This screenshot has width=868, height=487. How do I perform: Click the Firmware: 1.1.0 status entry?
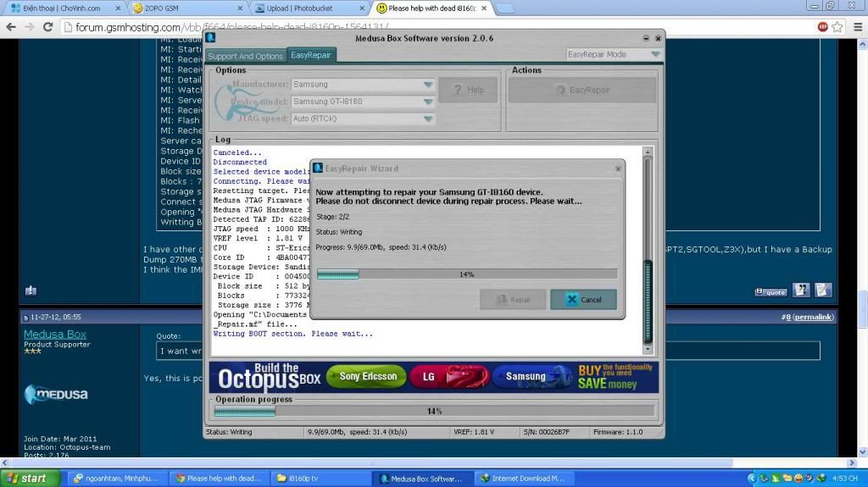point(618,432)
